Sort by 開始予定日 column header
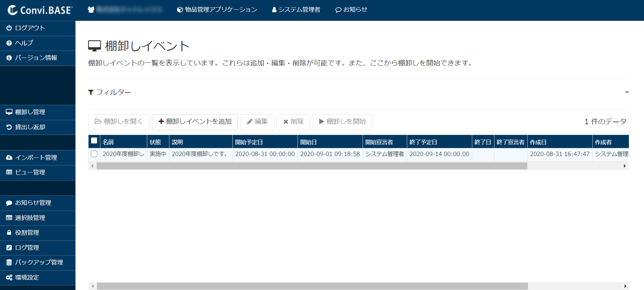Viewport: 644px width, 290px height. (265, 142)
